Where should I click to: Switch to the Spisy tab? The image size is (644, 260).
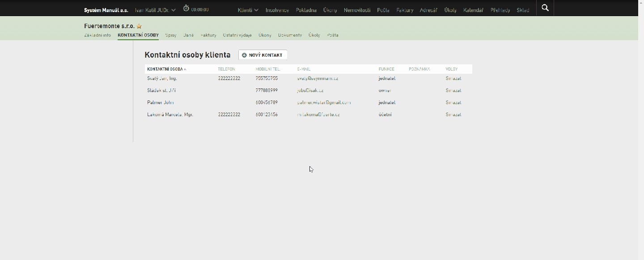click(x=171, y=35)
